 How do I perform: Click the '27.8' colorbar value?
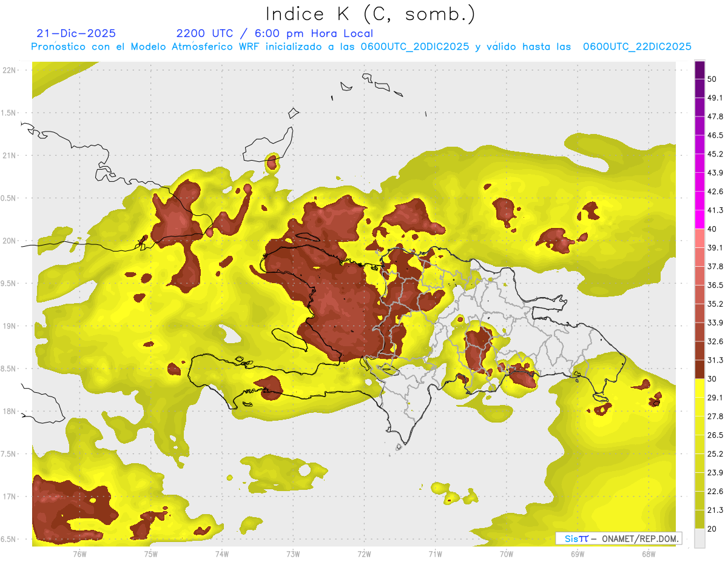(x=715, y=416)
